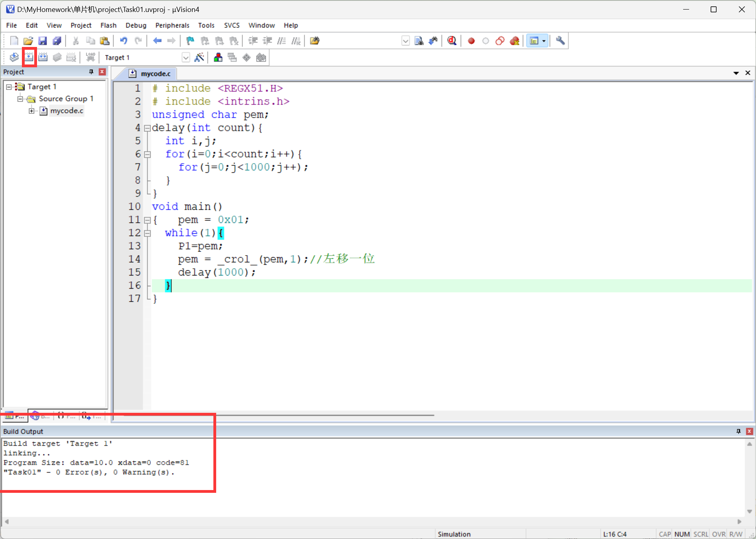Screen dimensions: 756x539
Task: Insert a breakpoint at current line
Action: pyautogui.click(x=471, y=41)
